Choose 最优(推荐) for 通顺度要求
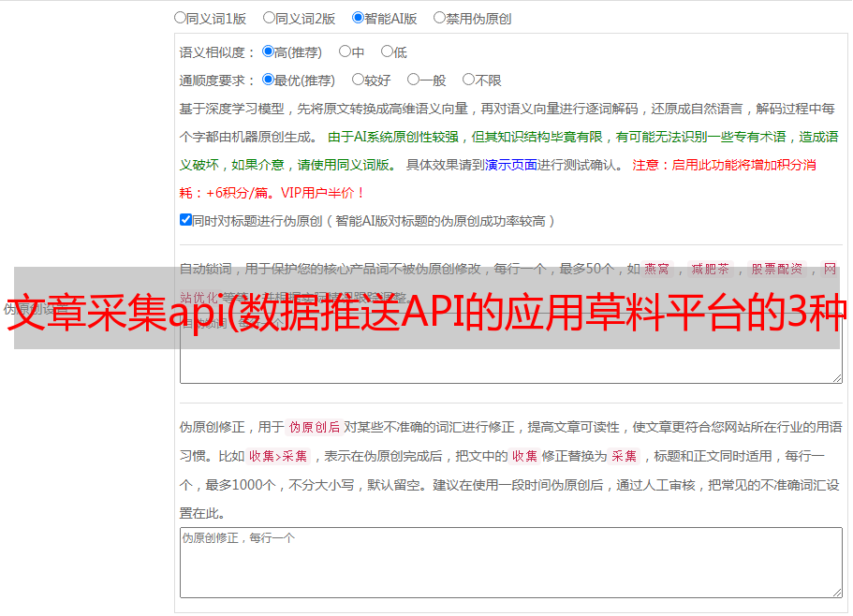Screen dimensions: 853x616 pos(268,80)
